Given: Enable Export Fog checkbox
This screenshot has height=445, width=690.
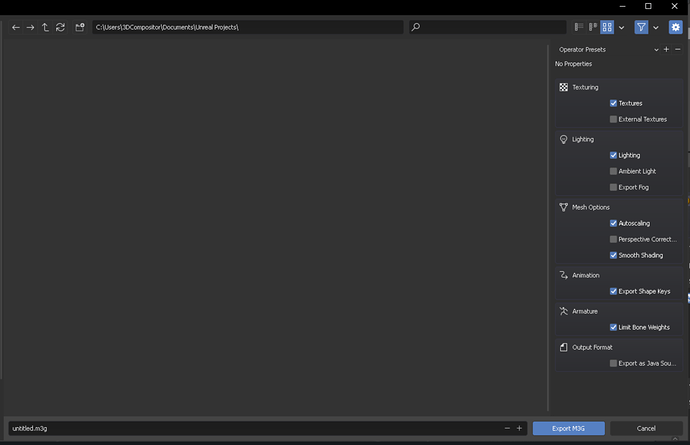Looking at the screenshot, I should click(x=613, y=187).
